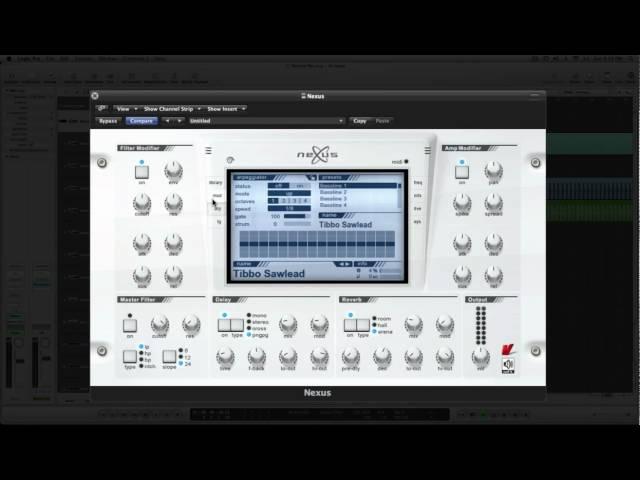The image size is (640, 480).
Task: Click the Delay f-back knob
Action: 256,356
